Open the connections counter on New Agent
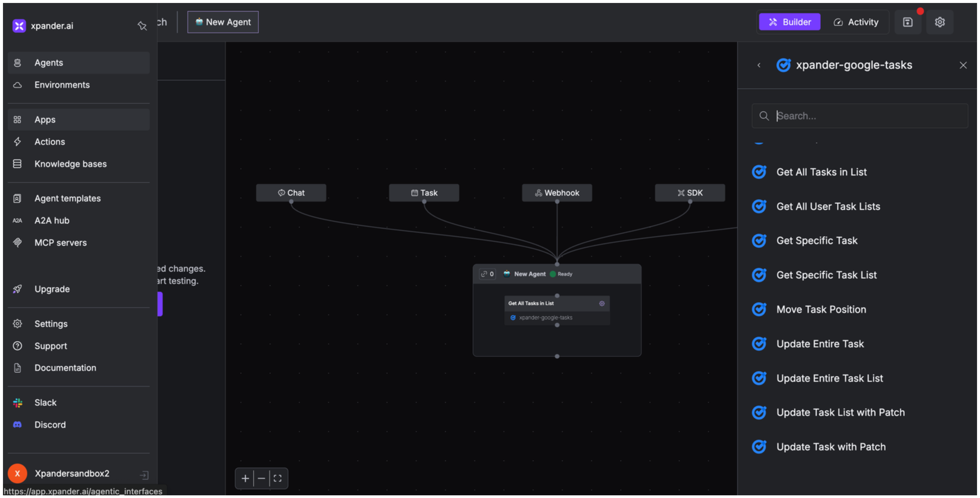 487,274
